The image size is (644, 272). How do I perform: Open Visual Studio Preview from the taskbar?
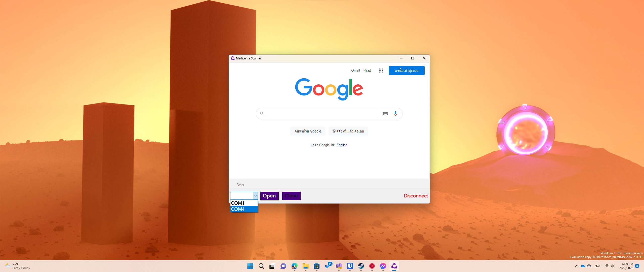click(x=339, y=266)
